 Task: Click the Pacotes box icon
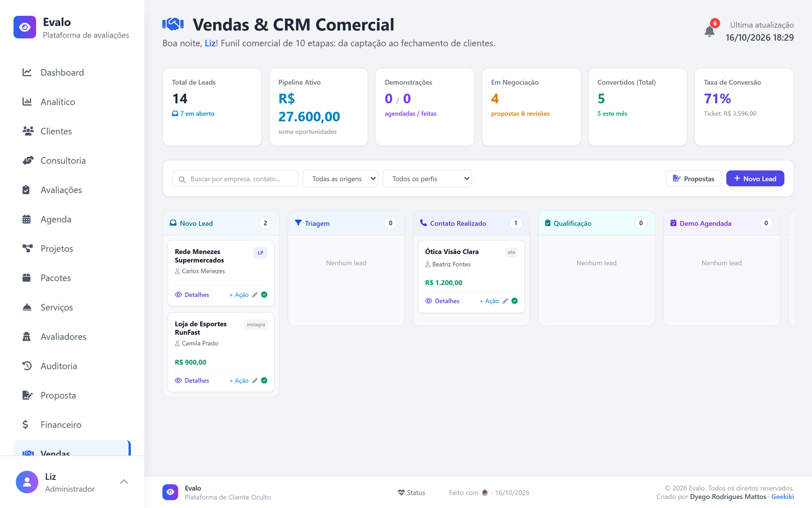(x=27, y=278)
